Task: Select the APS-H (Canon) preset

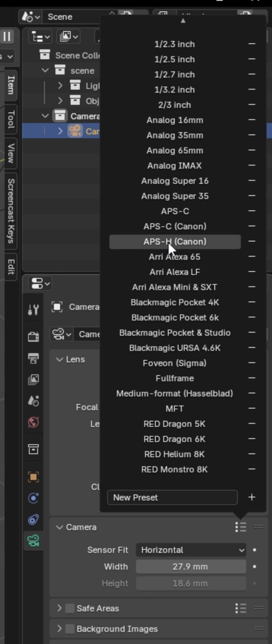Action: point(175,241)
